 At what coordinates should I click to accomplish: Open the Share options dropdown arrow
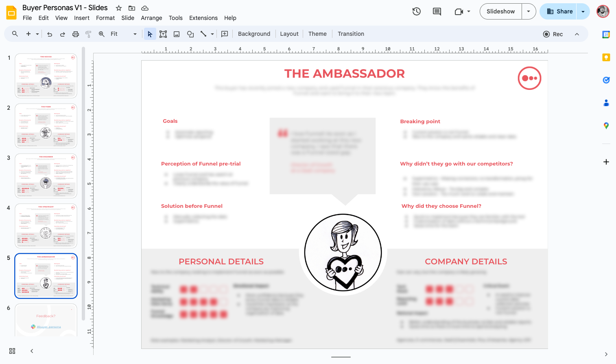[x=583, y=11]
